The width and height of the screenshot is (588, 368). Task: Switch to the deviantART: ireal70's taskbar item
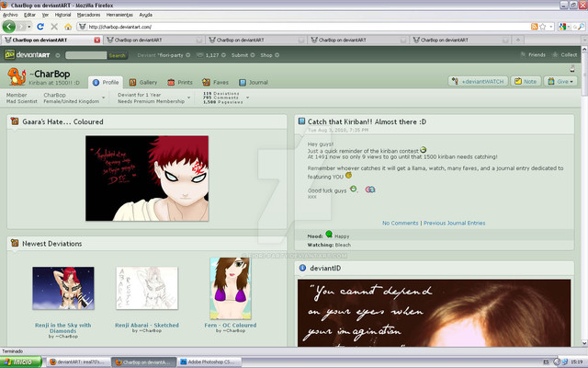click(78, 362)
